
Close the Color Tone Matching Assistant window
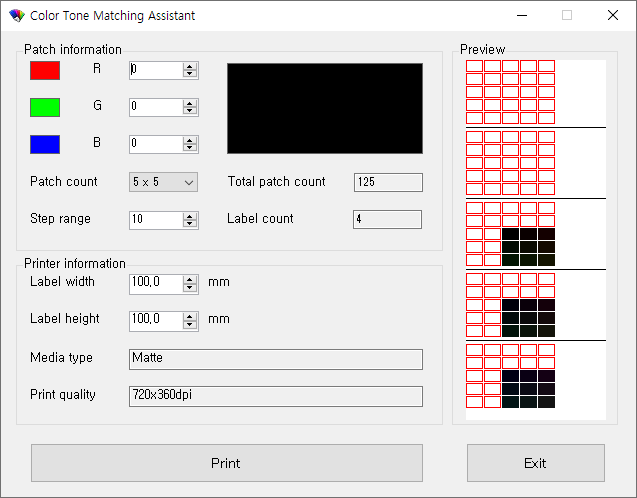point(613,15)
